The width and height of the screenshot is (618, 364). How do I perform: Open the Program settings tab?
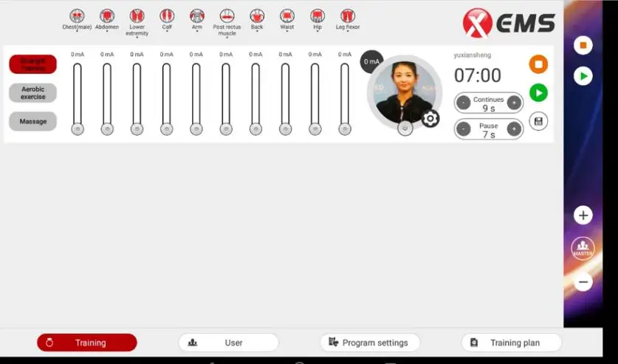[x=370, y=343]
